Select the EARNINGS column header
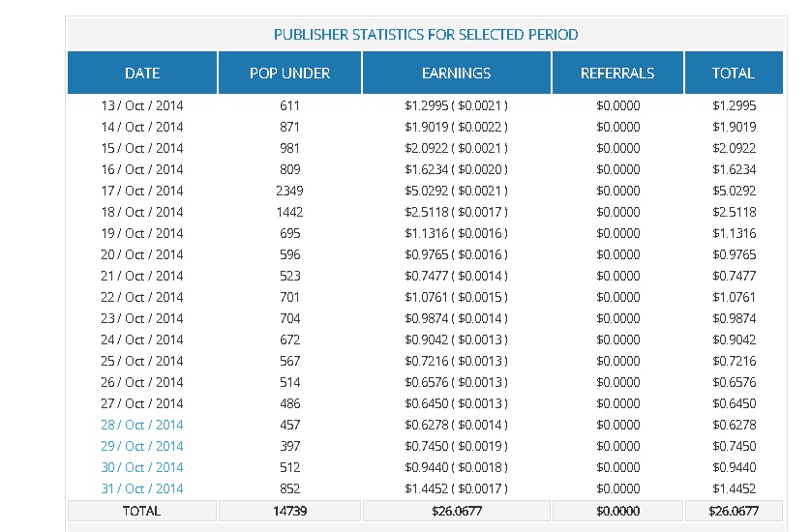Screen dimensions: 811x532 coord(456,74)
